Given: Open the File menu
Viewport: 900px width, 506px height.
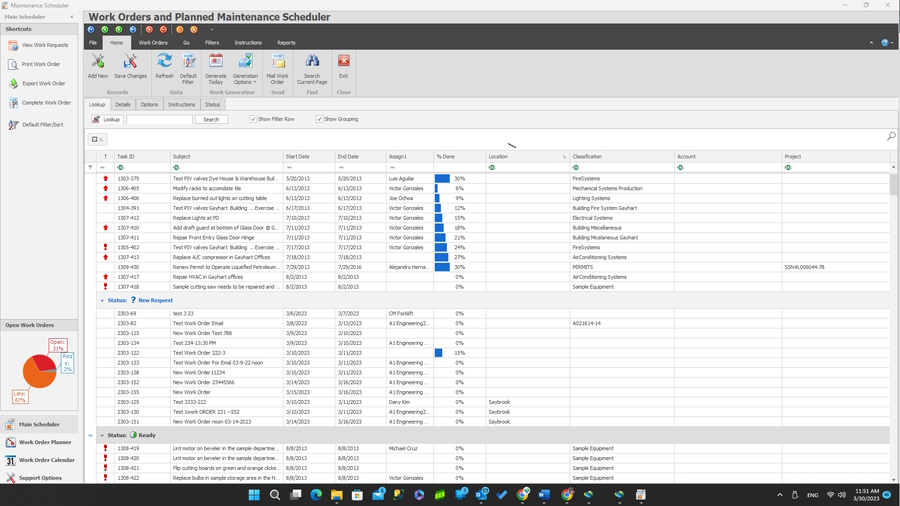Looking at the screenshot, I should point(93,42).
